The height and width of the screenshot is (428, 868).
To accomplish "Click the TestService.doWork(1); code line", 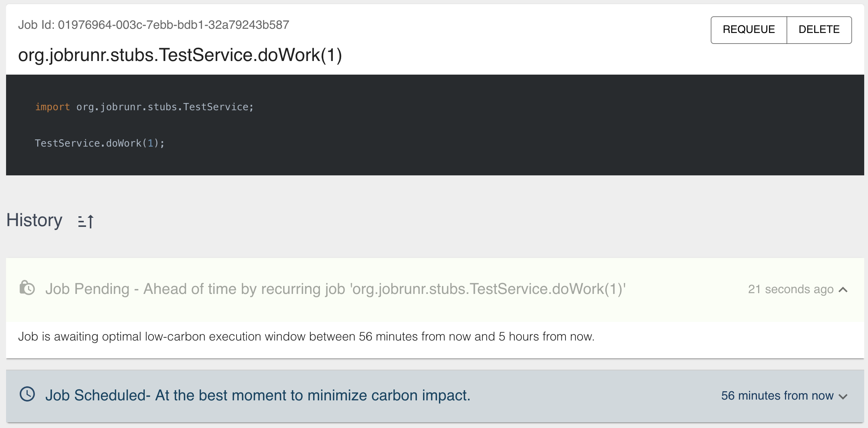I will (x=100, y=143).
